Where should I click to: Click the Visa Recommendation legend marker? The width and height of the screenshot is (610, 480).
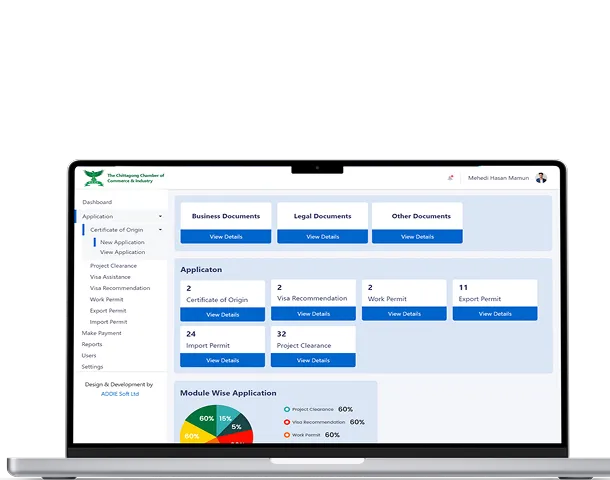287,422
